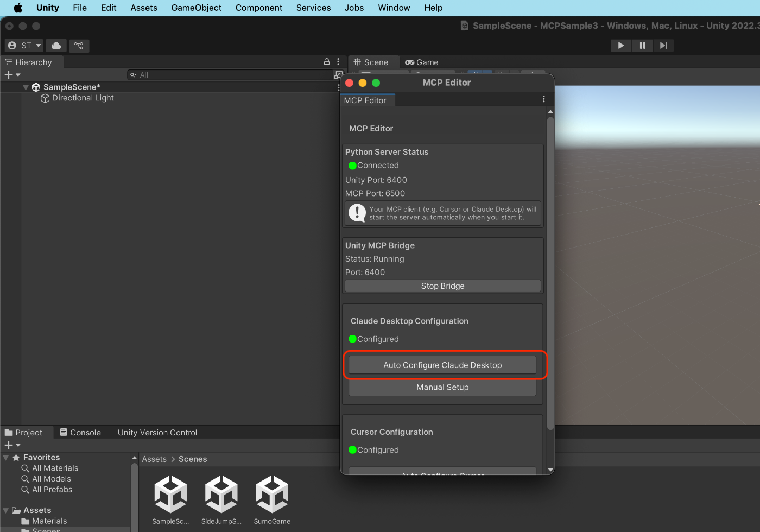This screenshot has height=532, width=760.
Task: Click the Project tree scroll-up arrow
Action: [134, 458]
